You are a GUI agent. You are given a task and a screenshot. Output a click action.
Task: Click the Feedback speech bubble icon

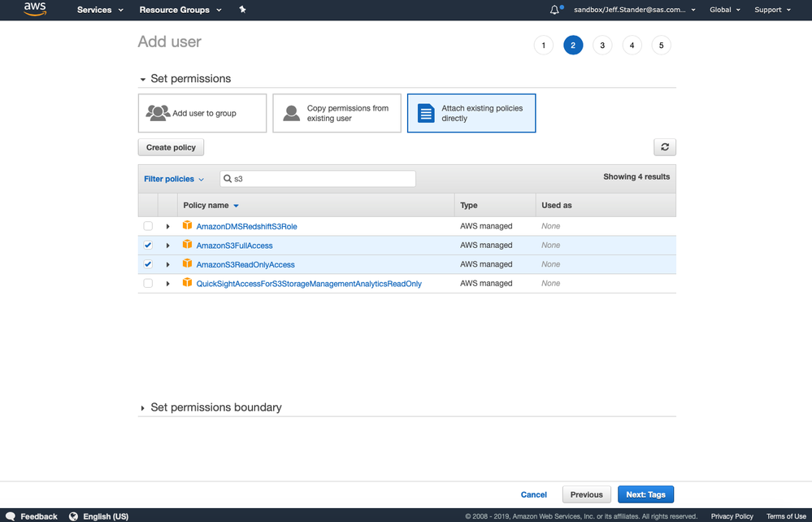click(x=11, y=516)
